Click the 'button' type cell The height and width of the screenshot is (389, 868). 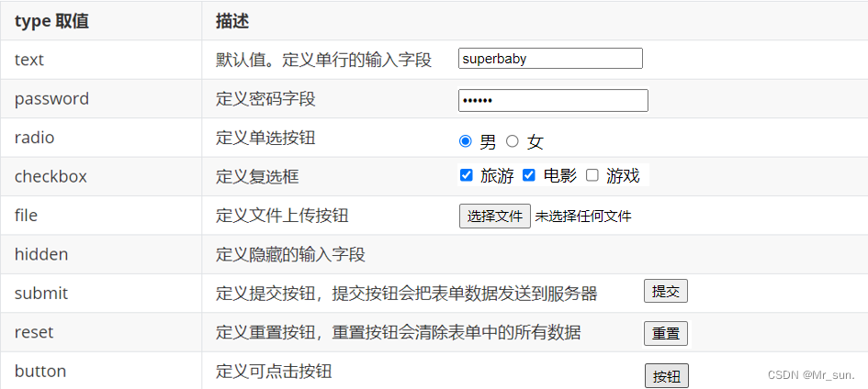[101, 371]
